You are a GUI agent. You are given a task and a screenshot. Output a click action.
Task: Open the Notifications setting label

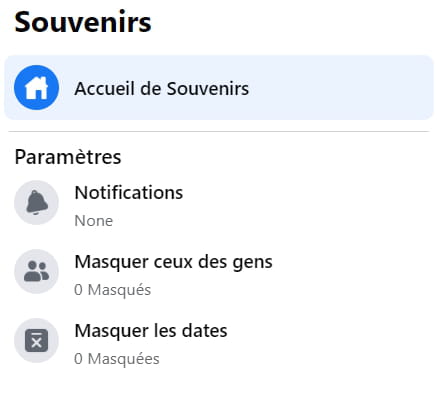[129, 193]
